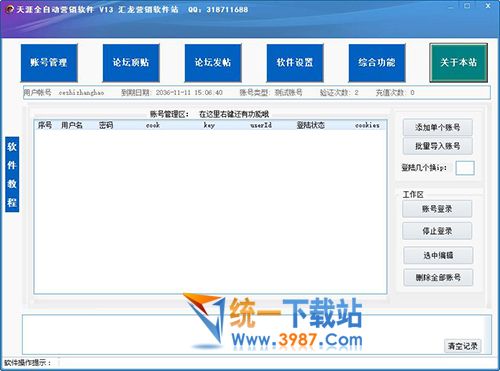
Task: Click 删除全部账号 button
Action: click(438, 277)
